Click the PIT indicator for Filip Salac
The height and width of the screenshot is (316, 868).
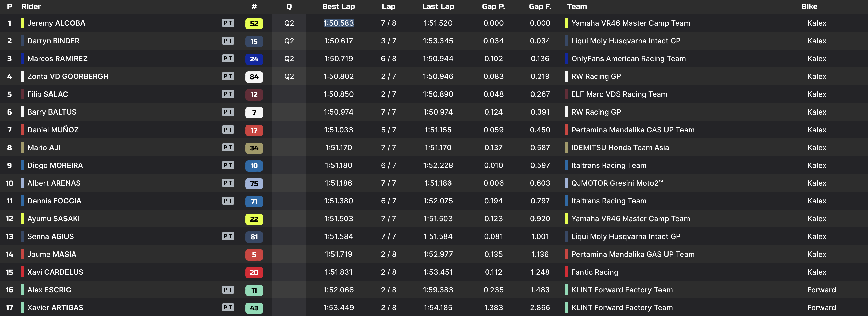click(228, 94)
